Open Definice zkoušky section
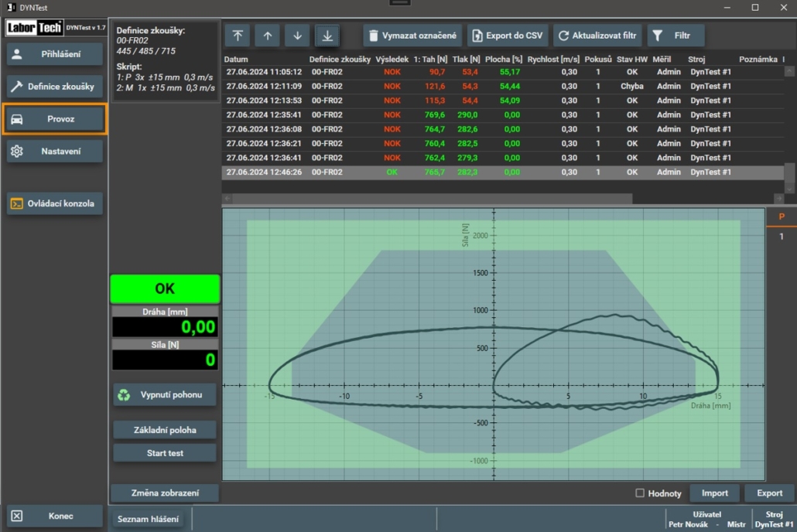 55,87
